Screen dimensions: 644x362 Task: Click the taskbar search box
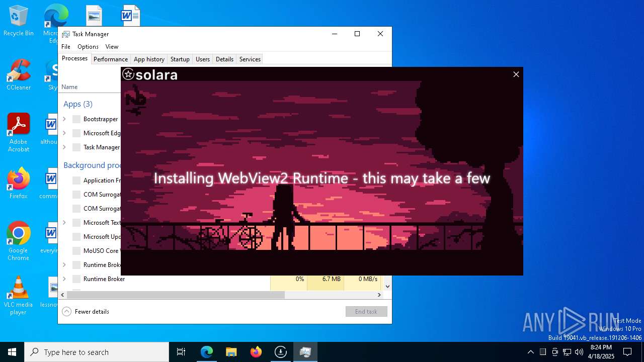97,352
